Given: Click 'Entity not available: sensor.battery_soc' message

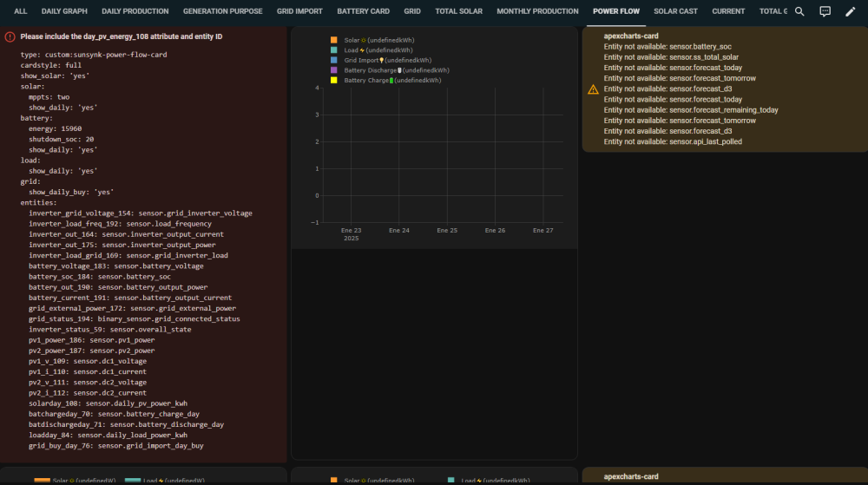Looking at the screenshot, I should point(667,47).
